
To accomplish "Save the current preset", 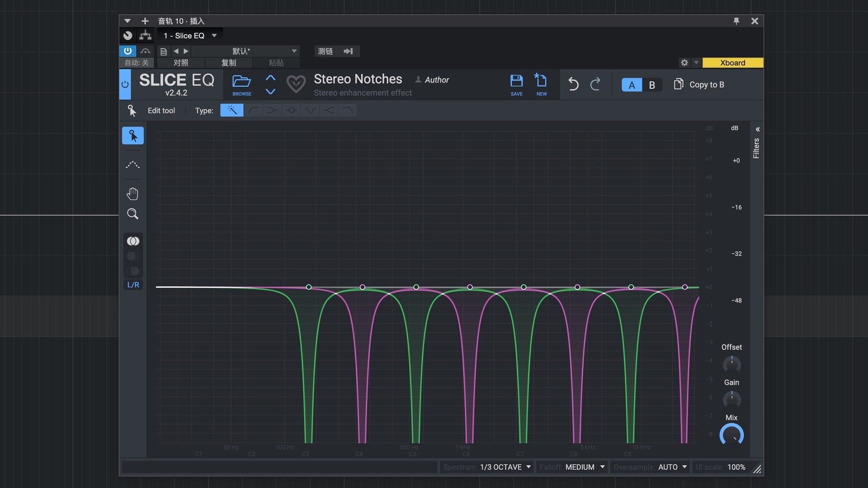I will pyautogui.click(x=516, y=85).
